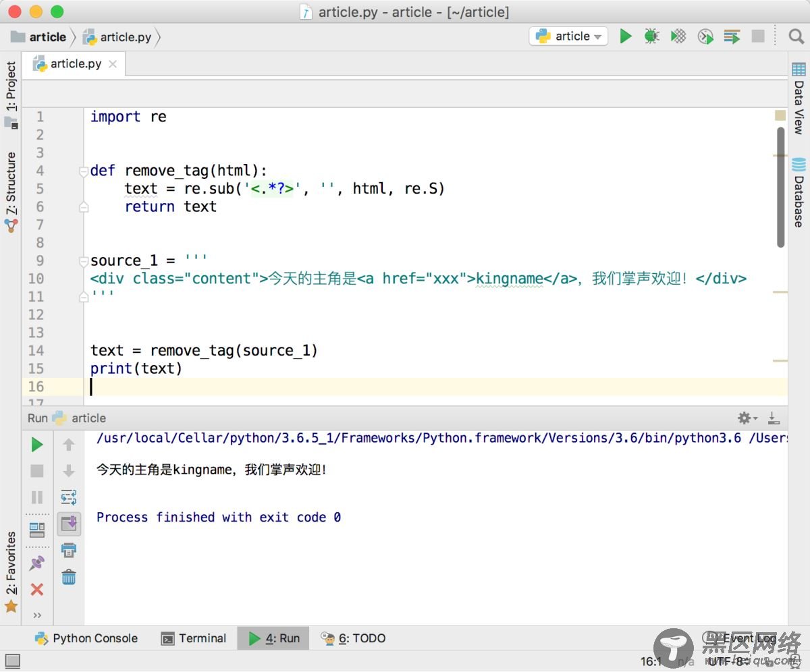The image size is (810, 672).
Task: Toggle scroll to end of console output
Action: 69,524
